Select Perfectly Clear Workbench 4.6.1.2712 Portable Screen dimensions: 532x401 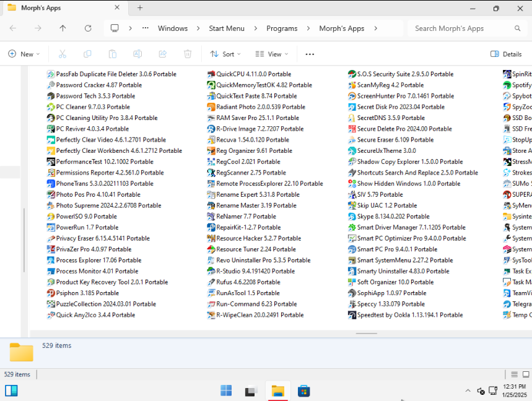coord(115,150)
